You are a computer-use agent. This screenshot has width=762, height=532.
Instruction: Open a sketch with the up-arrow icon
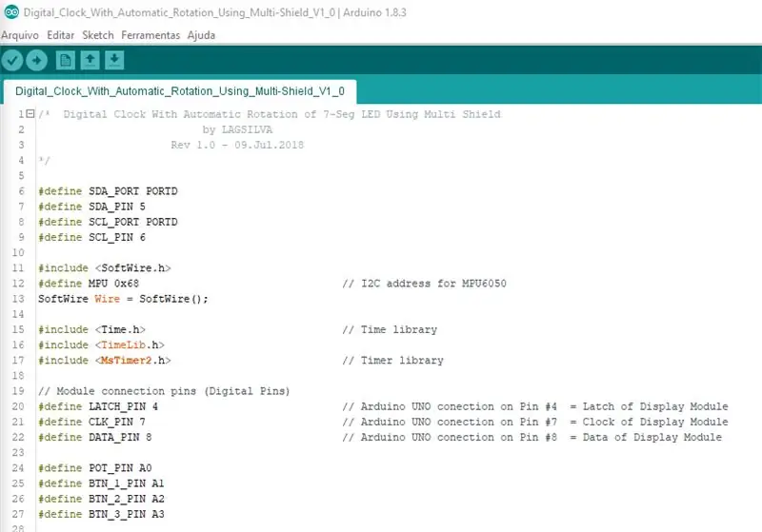(90, 60)
